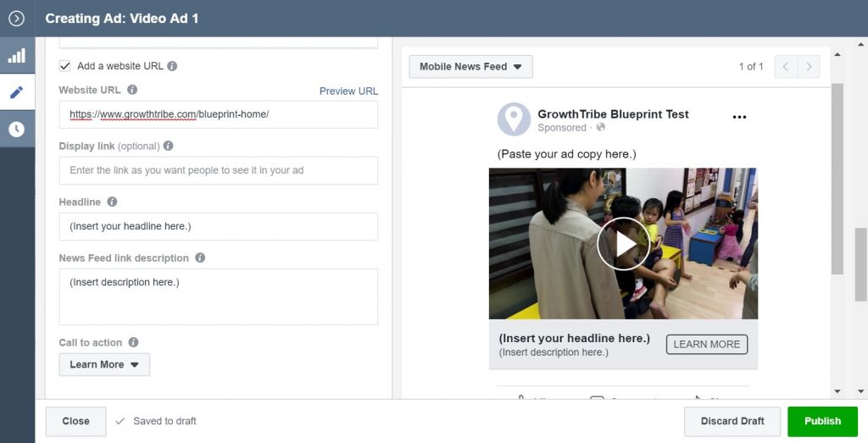Expand the side panel with the arrow circle icon

coord(17,19)
